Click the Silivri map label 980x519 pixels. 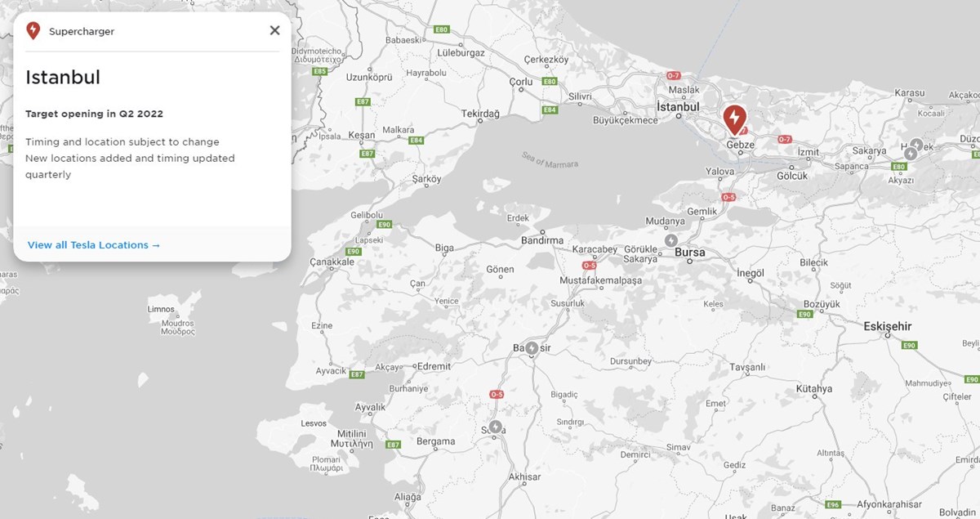click(580, 96)
